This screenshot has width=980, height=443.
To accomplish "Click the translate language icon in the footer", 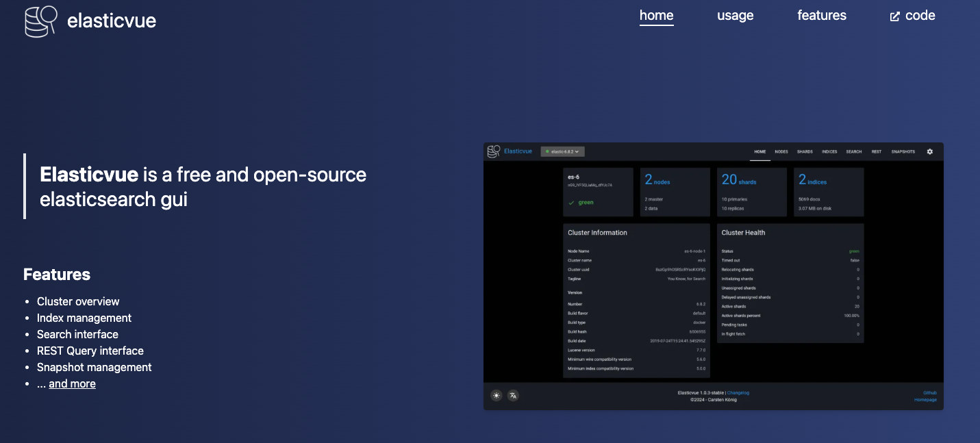I will pos(512,395).
